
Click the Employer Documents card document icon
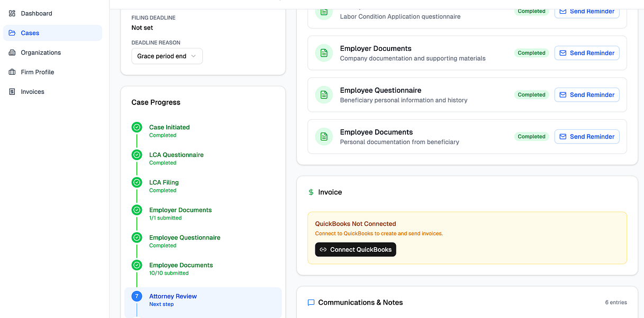tap(324, 53)
